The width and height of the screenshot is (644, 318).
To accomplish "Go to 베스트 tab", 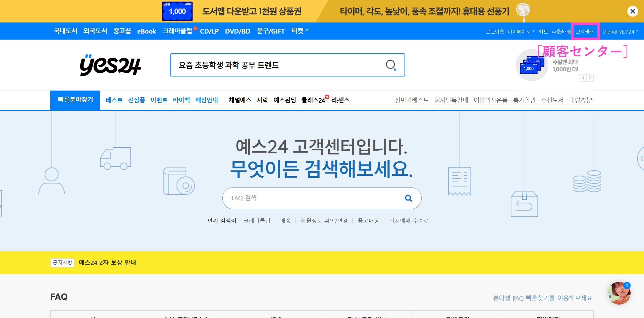I will [114, 100].
